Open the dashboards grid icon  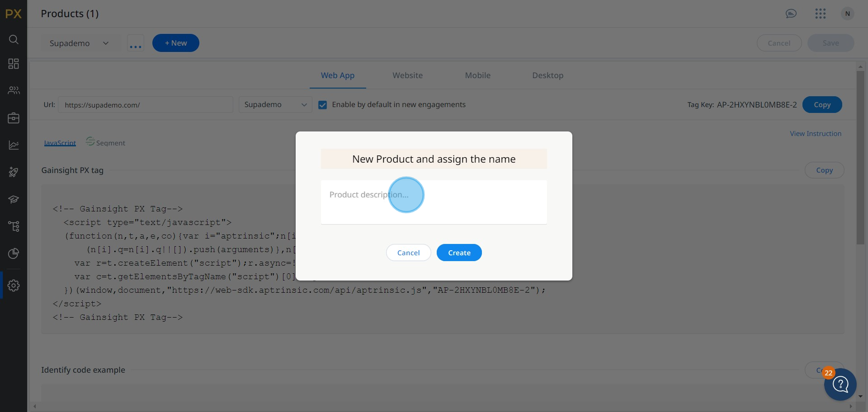coord(14,64)
